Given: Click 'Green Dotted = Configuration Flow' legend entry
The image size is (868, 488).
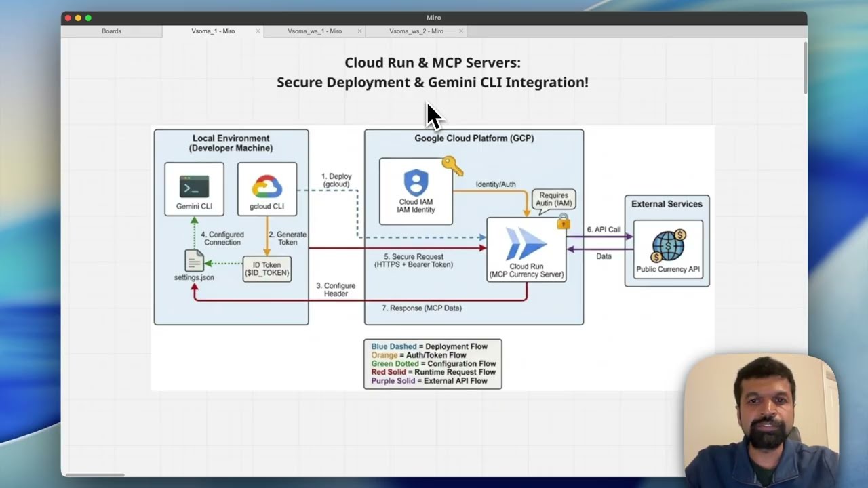Looking at the screenshot, I should click(x=433, y=364).
